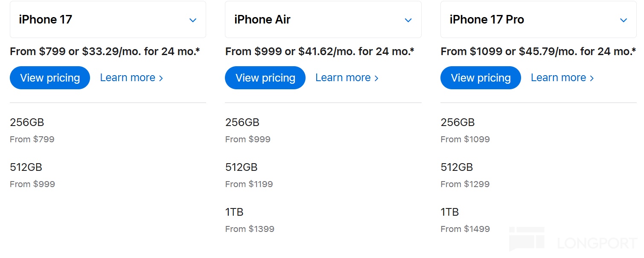
Task: Open the iPhone 17 Pro model dropdown
Action: click(x=538, y=20)
